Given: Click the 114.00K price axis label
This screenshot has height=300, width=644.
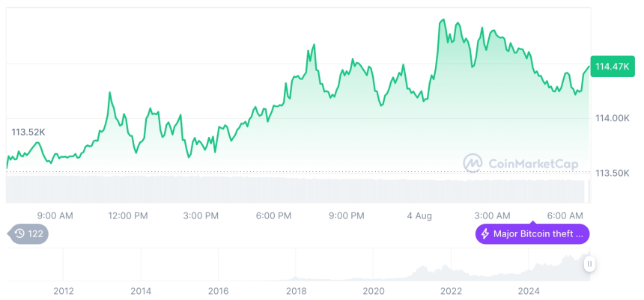Looking at the screenshot, I should click(x=612, y=118).
